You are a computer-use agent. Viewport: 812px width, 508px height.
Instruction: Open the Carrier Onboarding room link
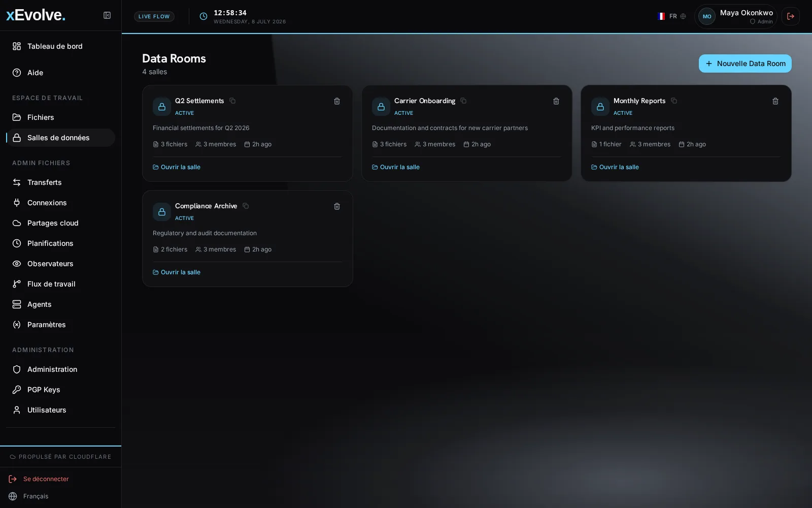click(396, 167)
